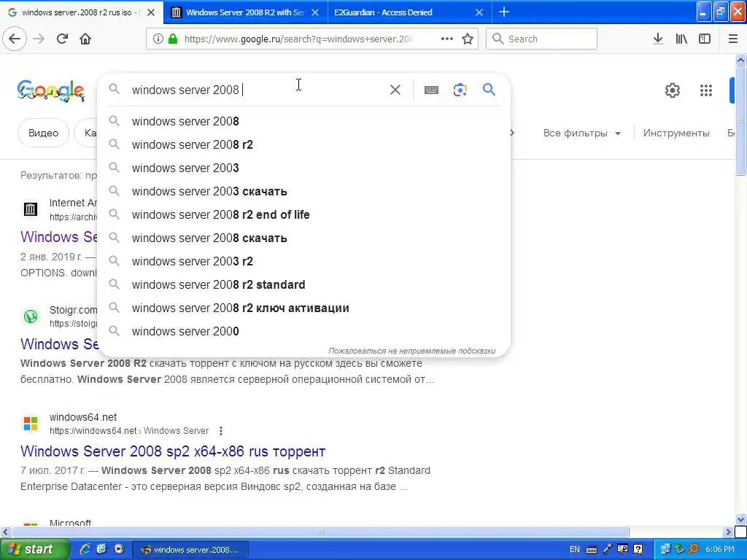Open the Library bookshelf icon
This screenshot has height=560, width=747.
(x=681, y=39)
